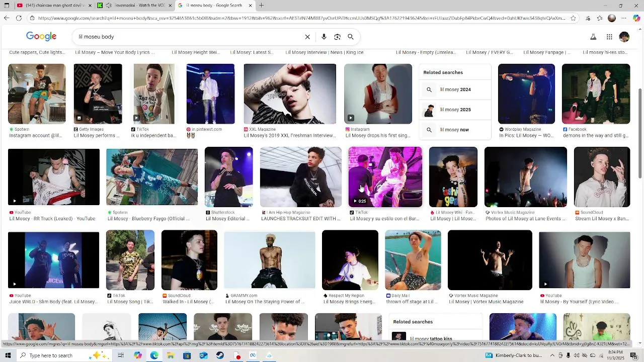644x362 pixels.
Task: Close the Kick tab
Action: (x=170, y=6)
